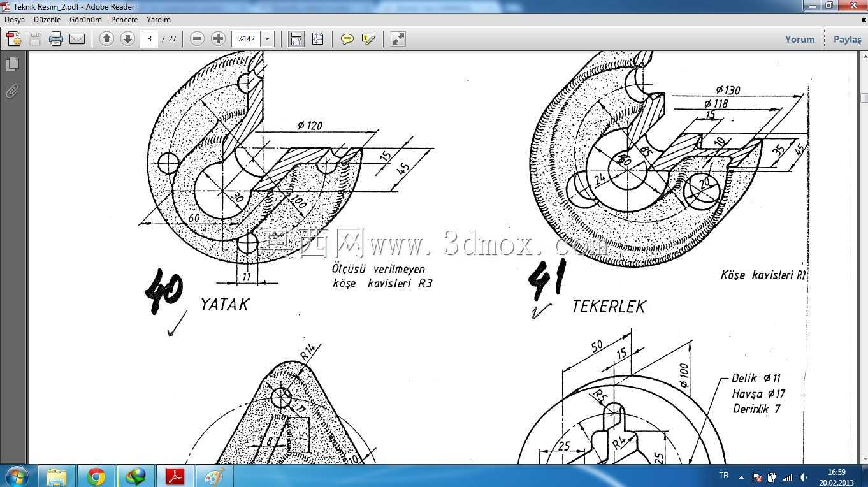Zoom in with the plus button
The height and width of the screenshot is (487, 868).
(219, 39)
